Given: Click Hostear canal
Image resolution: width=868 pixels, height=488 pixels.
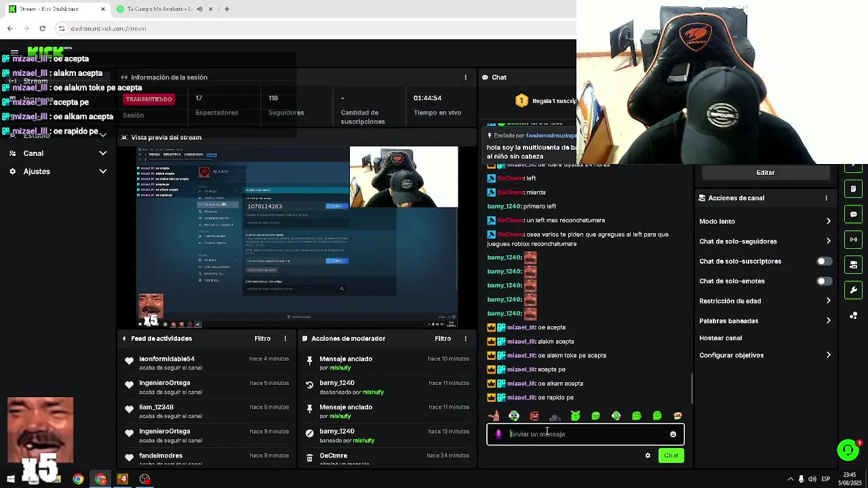Looking at the screenshot, I should click(720, 338).
